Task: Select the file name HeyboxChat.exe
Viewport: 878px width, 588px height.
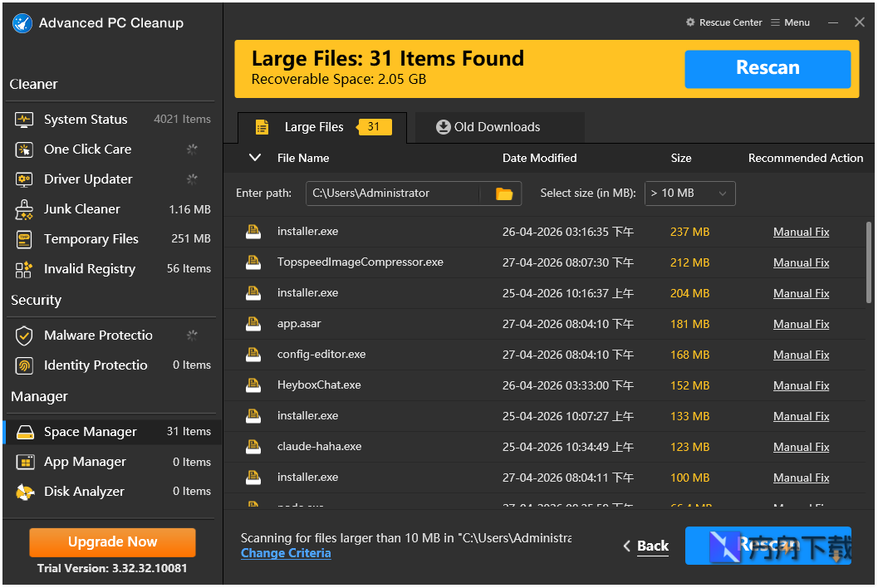Action: click(319, 385)
